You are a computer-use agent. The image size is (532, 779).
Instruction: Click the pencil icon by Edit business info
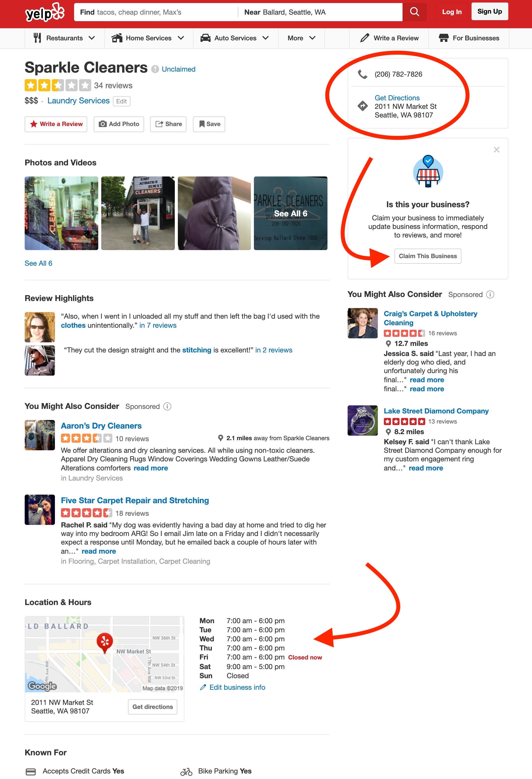point(203,687)
